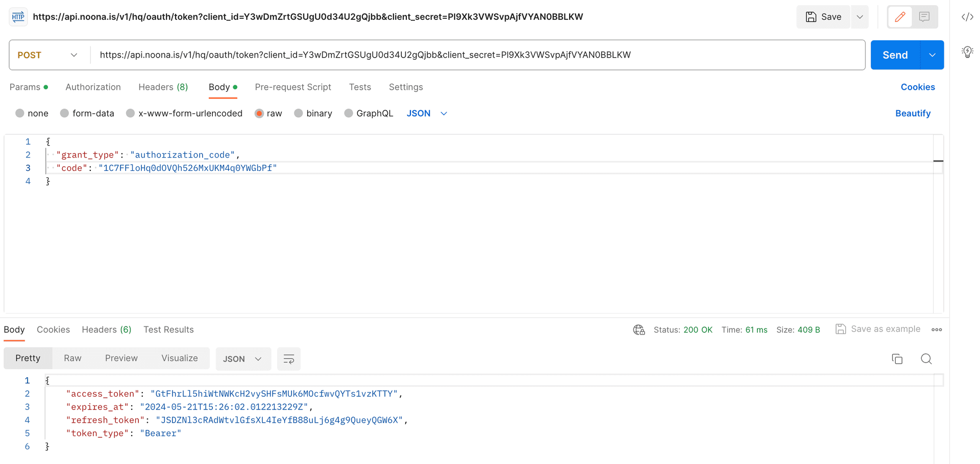Screen dimensions: 980x464
Task: Click the network connection lock icon
Action: coord(639,329)
